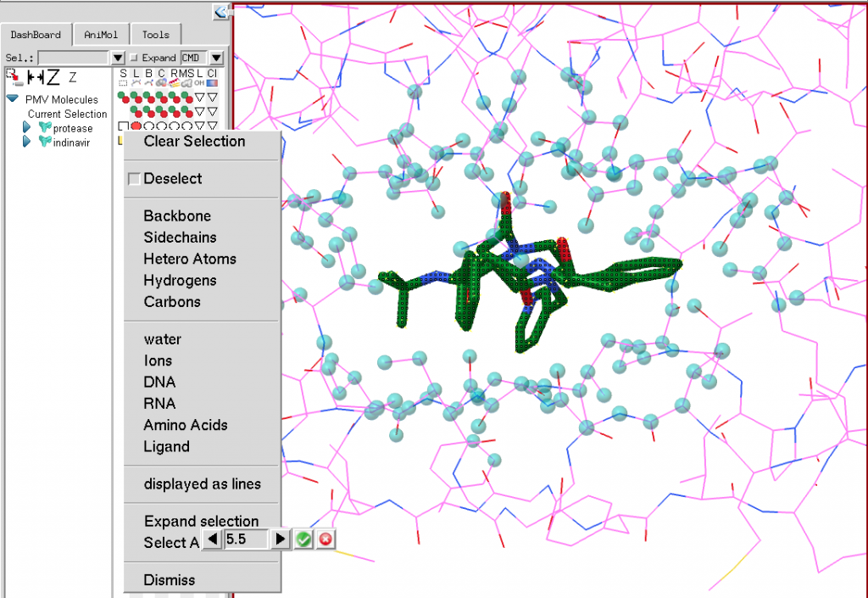Select Hetero Atoms menu entry
This screenshot has height=598, width=868.
(190, 260)
